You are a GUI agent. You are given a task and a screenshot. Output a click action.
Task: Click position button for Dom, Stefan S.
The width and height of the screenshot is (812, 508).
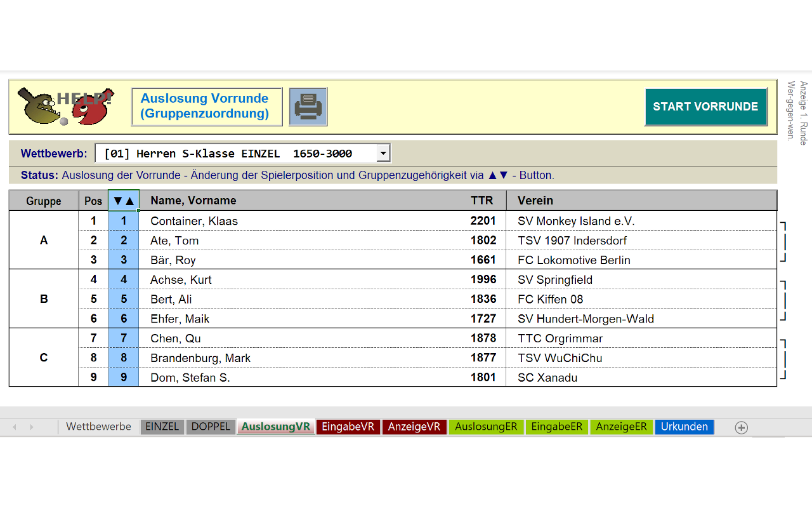coord(124,378)
